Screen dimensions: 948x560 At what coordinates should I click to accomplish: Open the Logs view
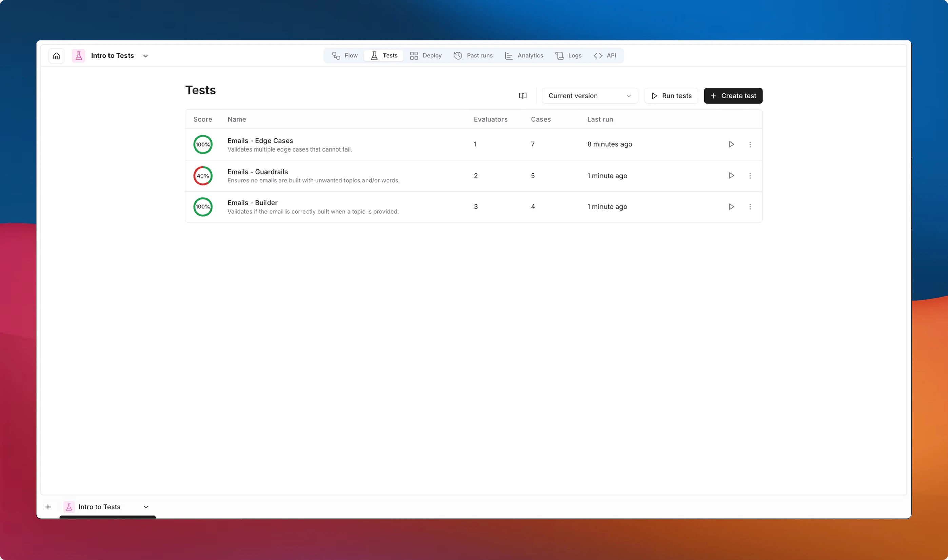(x=568, y=56)
